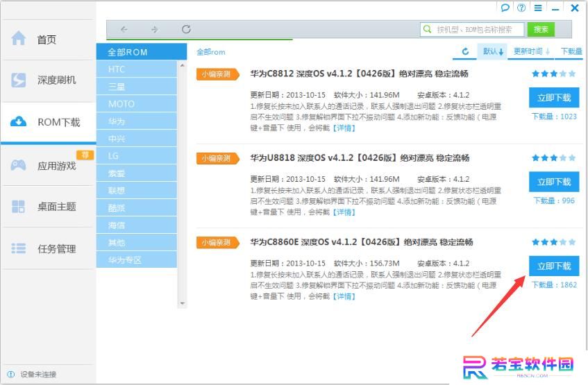Screen dimensions: 588x385
Task: Go forward with the right arrow
Action: click(x=155, y=29)
